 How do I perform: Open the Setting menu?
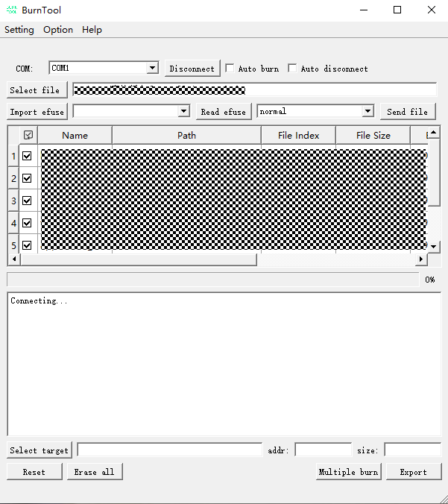[x=19, y=30]
